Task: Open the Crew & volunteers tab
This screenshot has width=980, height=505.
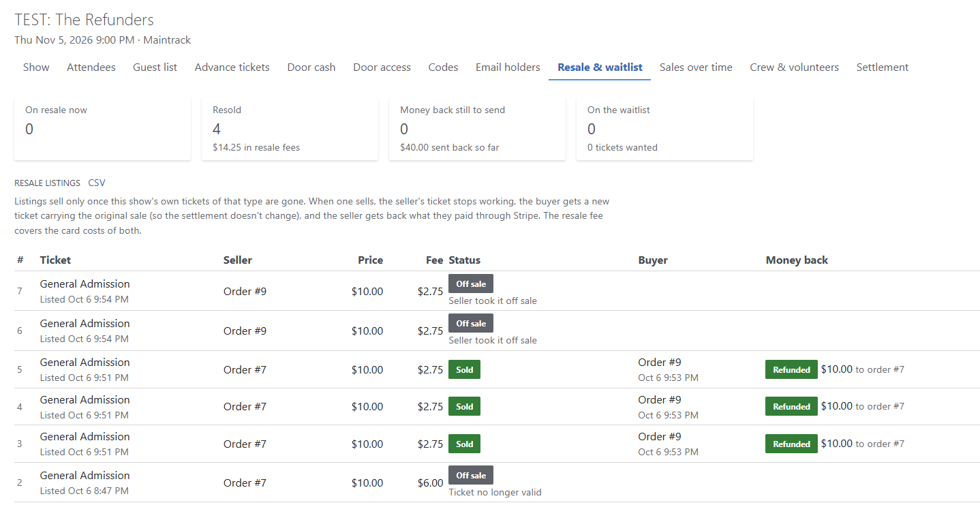Action: point(795,67)
